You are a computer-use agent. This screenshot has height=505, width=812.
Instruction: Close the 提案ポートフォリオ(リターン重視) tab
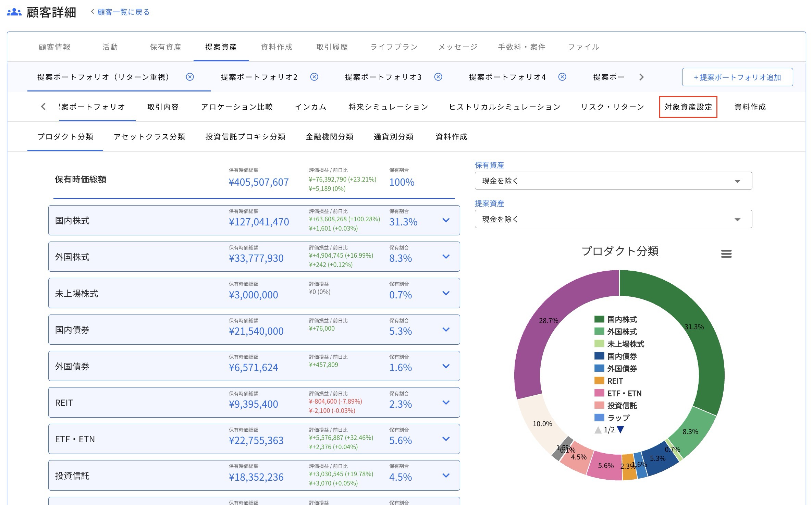pyautogui.click(x=190, y=77)
